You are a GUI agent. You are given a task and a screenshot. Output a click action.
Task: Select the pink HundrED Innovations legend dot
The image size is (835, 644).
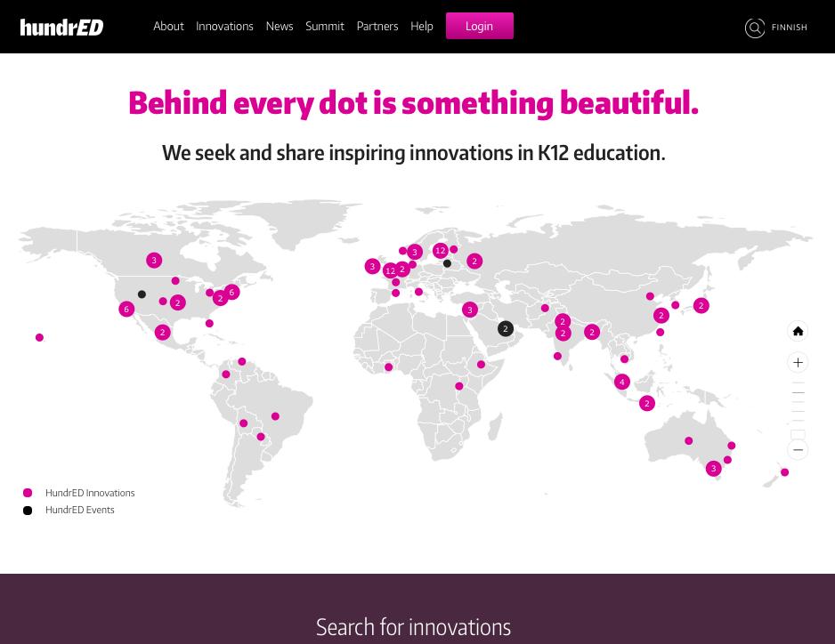tap(28, 493)
